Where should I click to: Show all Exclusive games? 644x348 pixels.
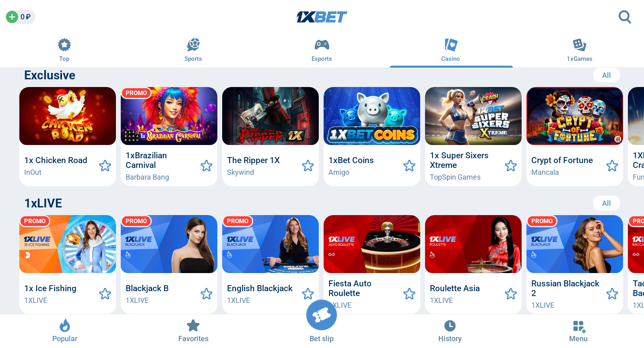(607, 75)
